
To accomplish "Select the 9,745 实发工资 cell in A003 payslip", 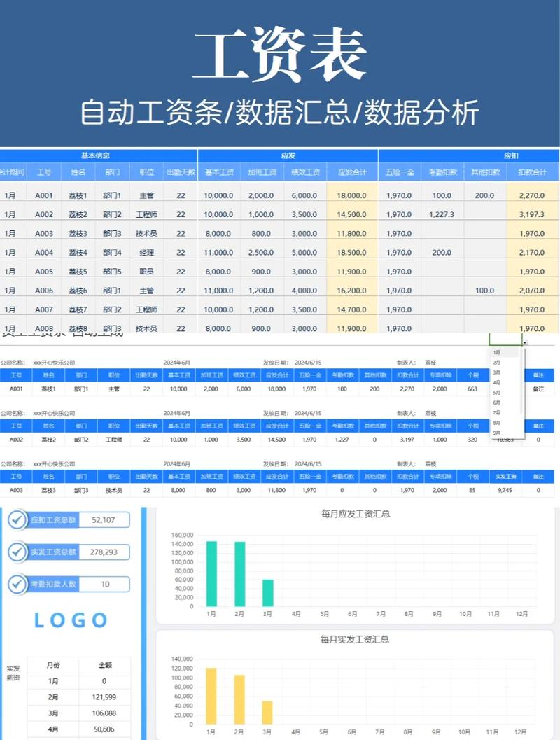I will tap(505, 490).
